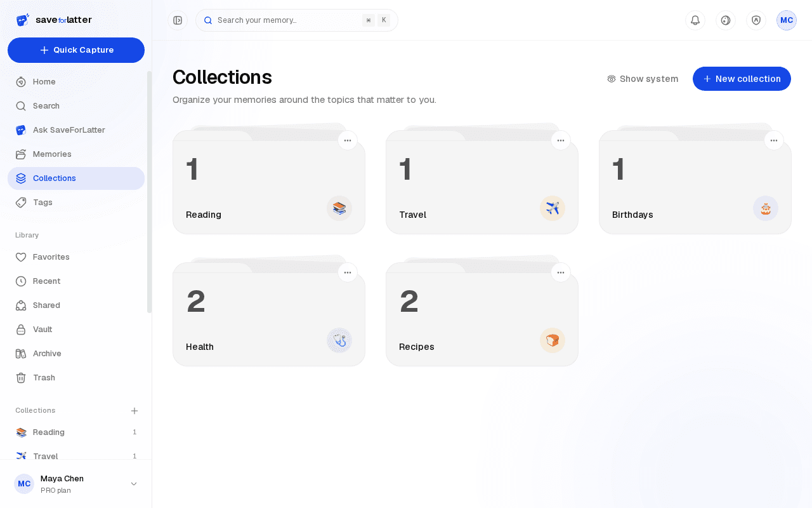
Task: Open the Health collection card
Action: pyautogui.click(x=269, y=314)
